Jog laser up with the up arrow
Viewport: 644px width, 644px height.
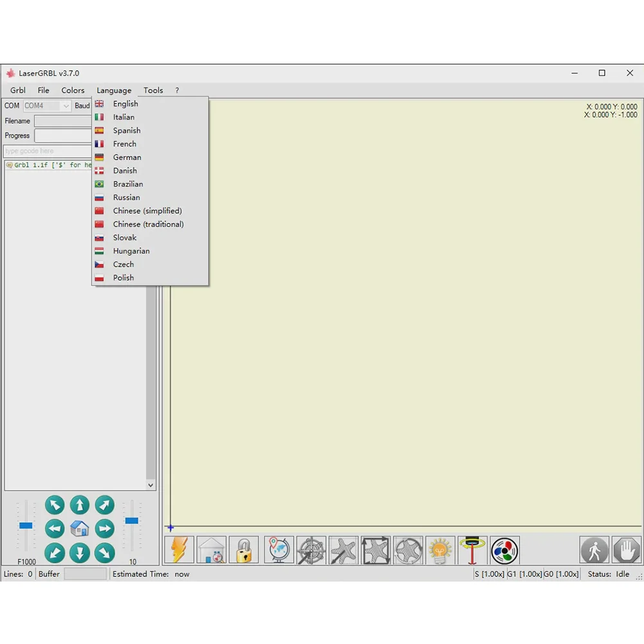click(x=80, y=505)
